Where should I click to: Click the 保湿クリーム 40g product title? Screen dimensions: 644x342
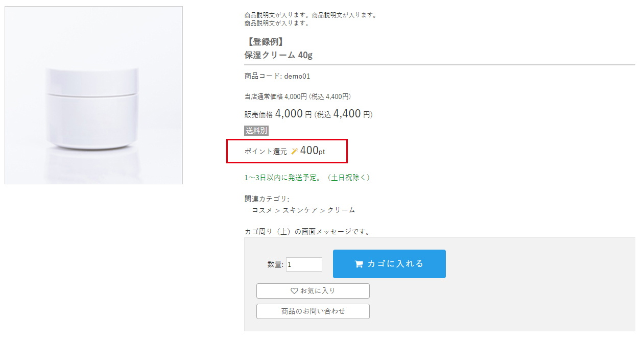coord(278,55)
